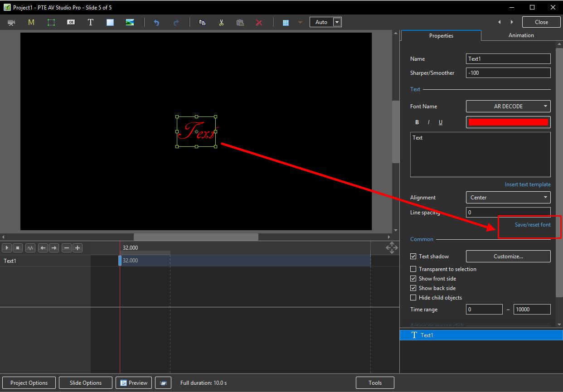Switch to the Animation tab
This screenshot has width=563, height=392.
(521, 35)
